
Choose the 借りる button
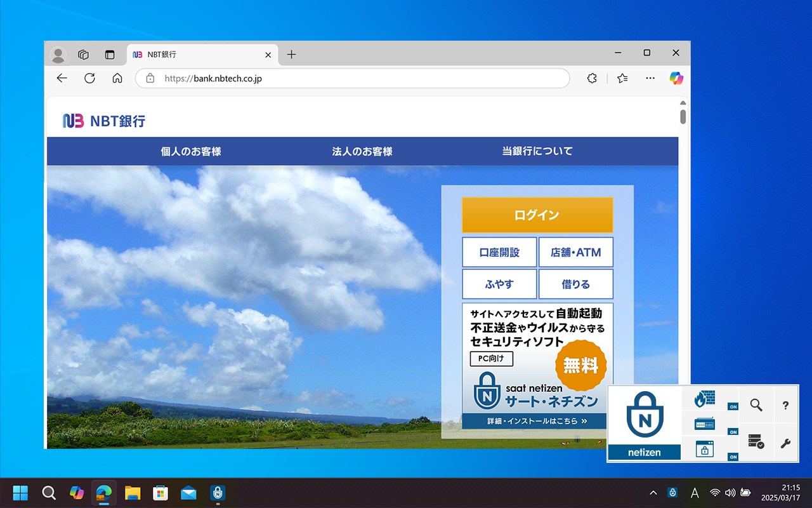[x=576, y=284]
